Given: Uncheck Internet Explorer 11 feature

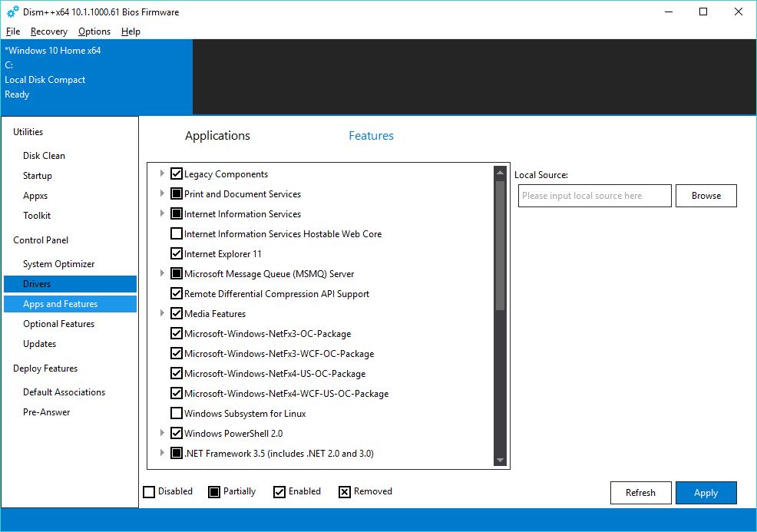Looking at the screenshot, I should (x=177, y=253).
